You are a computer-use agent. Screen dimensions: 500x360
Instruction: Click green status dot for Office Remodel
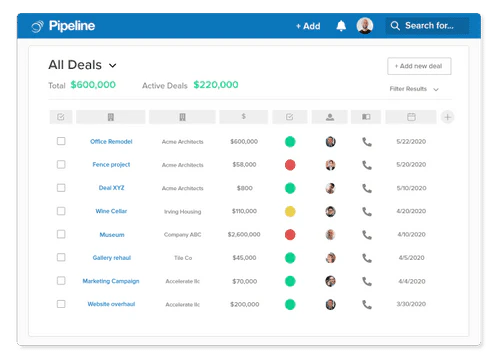point(290,142)
